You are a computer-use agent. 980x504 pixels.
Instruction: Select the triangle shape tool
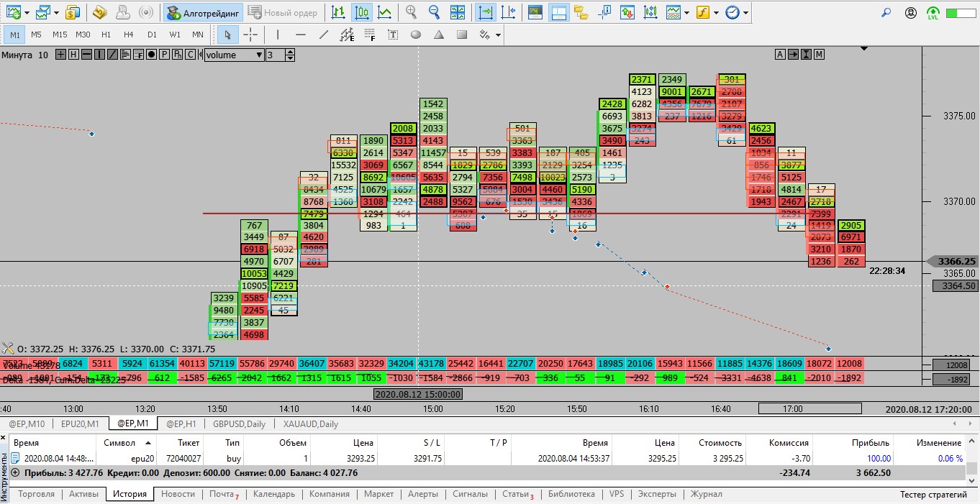(x=439, y=35)
